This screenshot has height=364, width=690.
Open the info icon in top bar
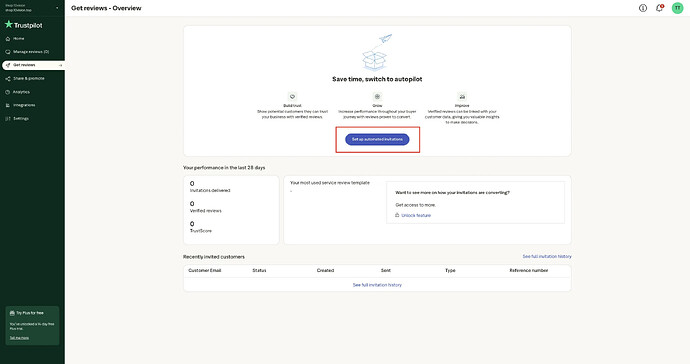point(643,8)
